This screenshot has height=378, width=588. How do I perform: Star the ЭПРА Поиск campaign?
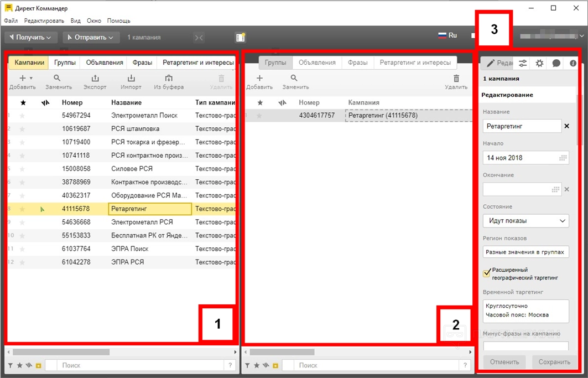point(22,249)
